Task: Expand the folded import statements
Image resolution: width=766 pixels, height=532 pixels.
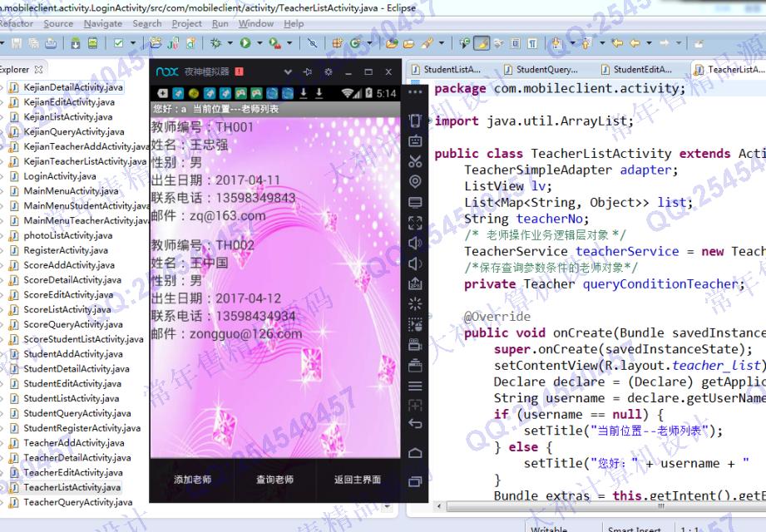Action: [x=429, y=121]
